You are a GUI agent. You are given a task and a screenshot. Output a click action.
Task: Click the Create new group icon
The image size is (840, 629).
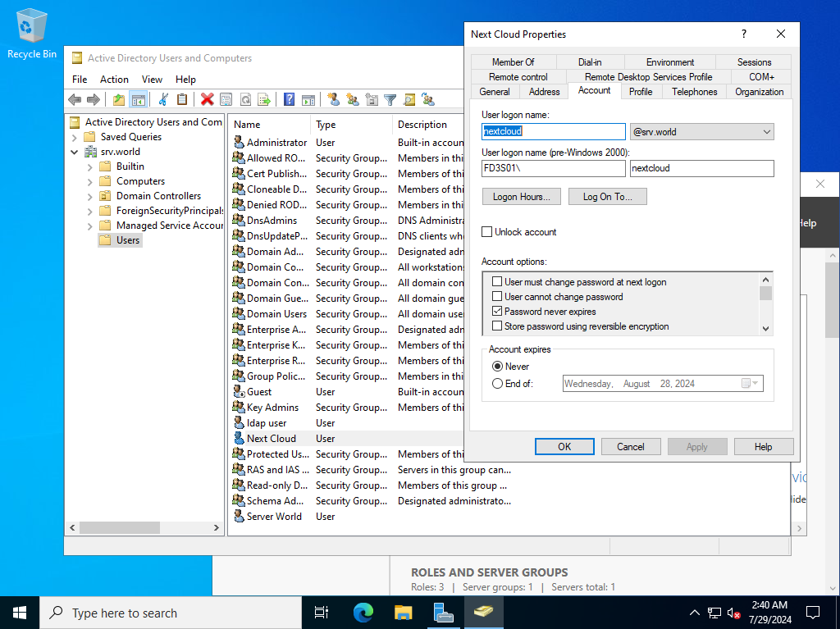click(353, 99)
